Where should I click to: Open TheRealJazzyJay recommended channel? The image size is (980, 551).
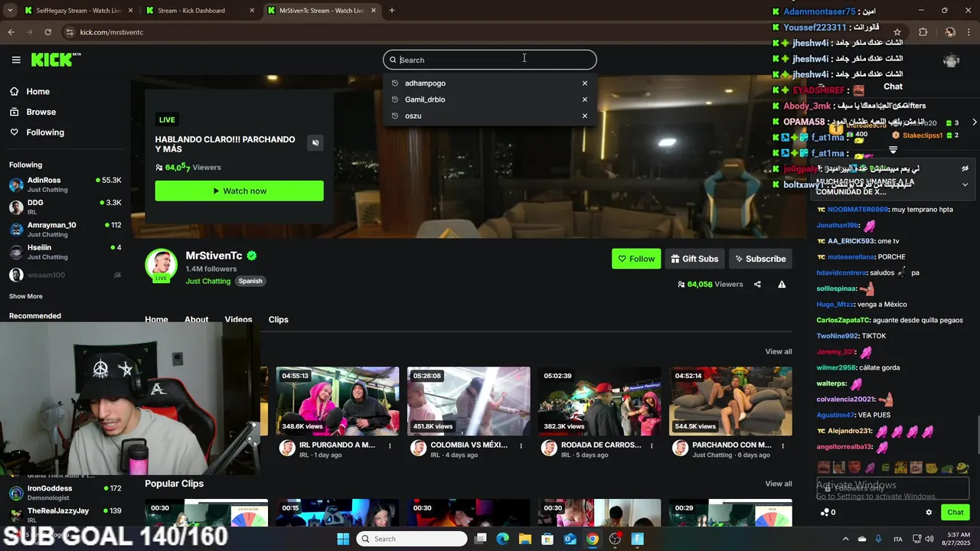point(65,514)
